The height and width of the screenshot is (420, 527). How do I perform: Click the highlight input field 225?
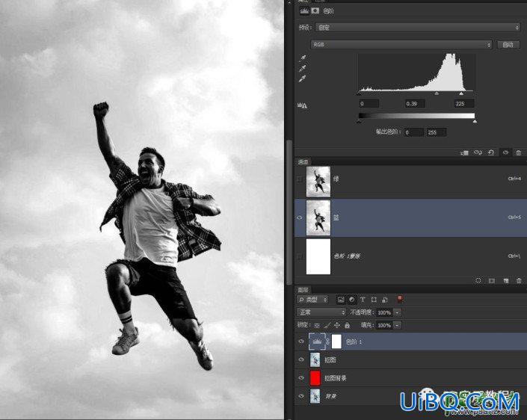tap(463, 103)
